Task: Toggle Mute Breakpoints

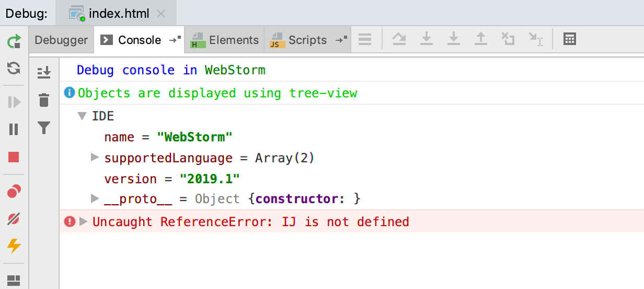Action: (14, 219)
